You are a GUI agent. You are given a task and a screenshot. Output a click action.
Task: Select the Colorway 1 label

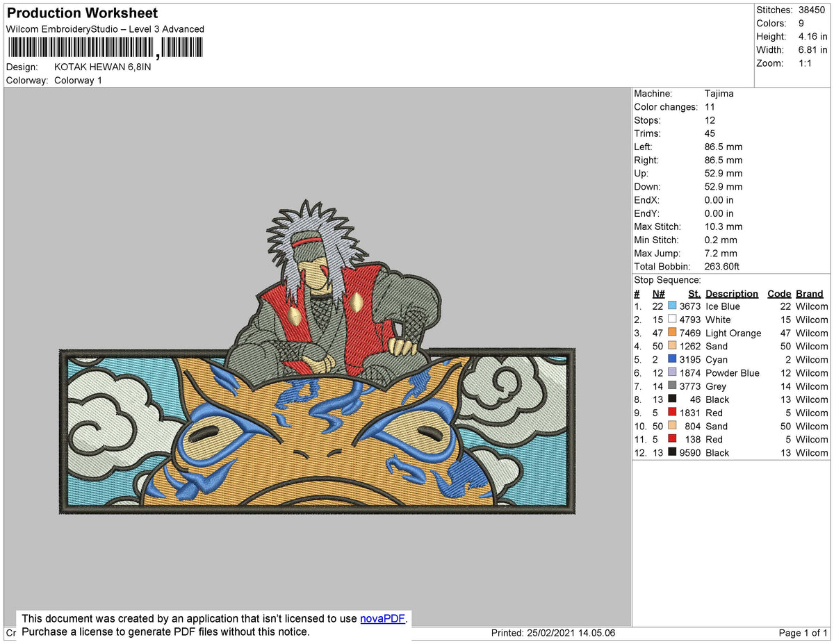coord(78,80)
